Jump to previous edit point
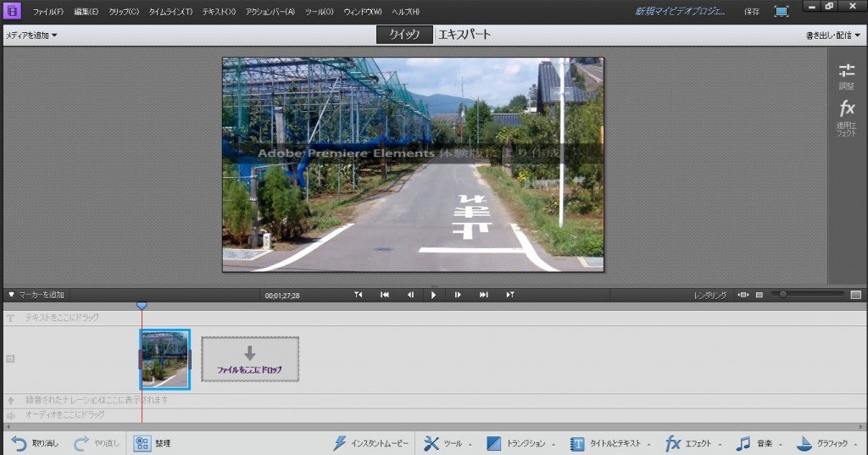 [x=359, y=295]
